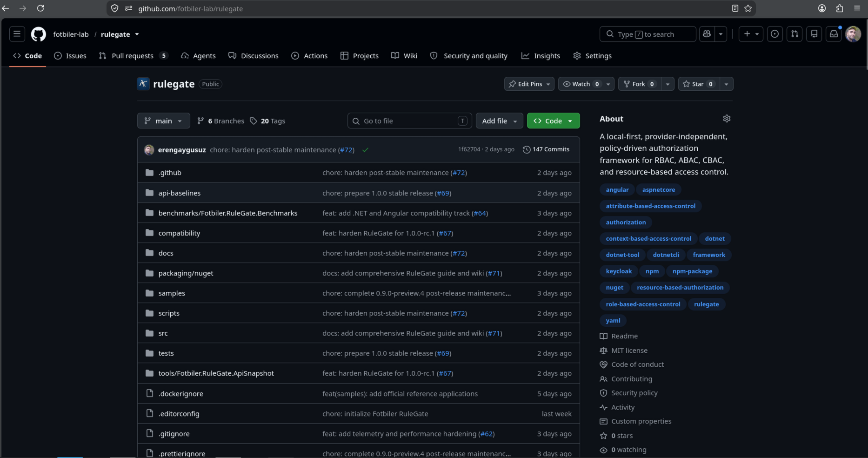Open the Readme link in About

point(619,336)
